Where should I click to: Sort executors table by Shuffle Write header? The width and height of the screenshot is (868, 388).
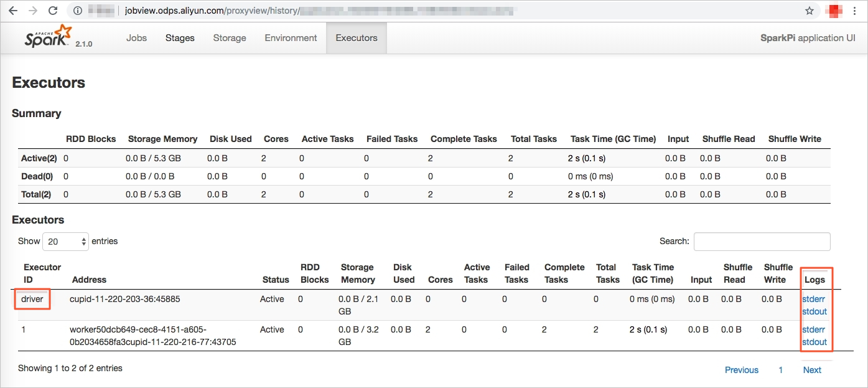coord(778,273)
